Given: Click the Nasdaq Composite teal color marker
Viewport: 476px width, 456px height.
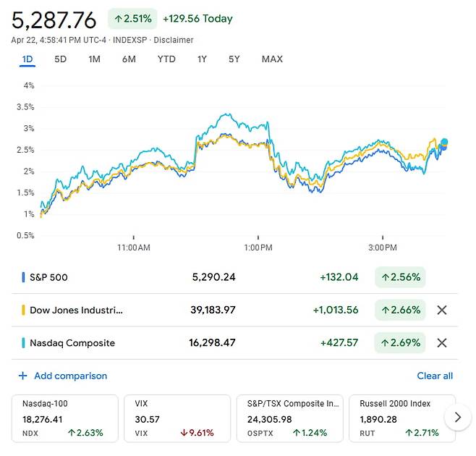Looking at the screenshot, I should (23, 343).
